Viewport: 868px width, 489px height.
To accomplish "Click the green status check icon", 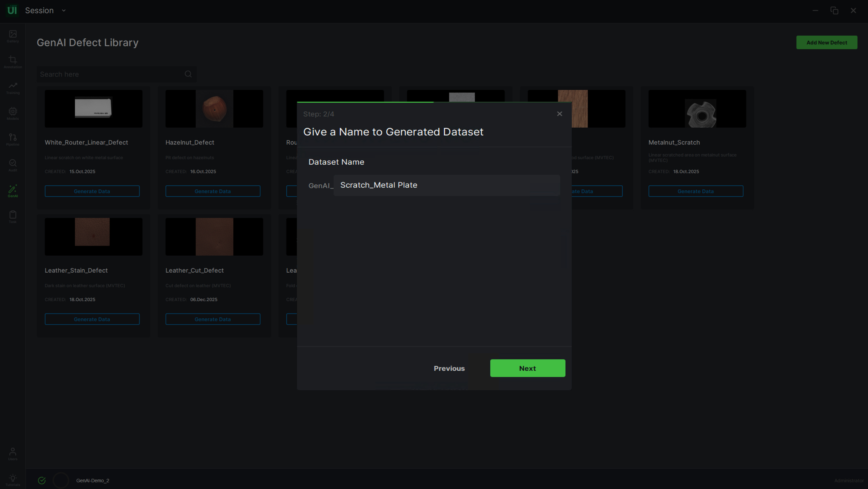I will coord(42,480).
